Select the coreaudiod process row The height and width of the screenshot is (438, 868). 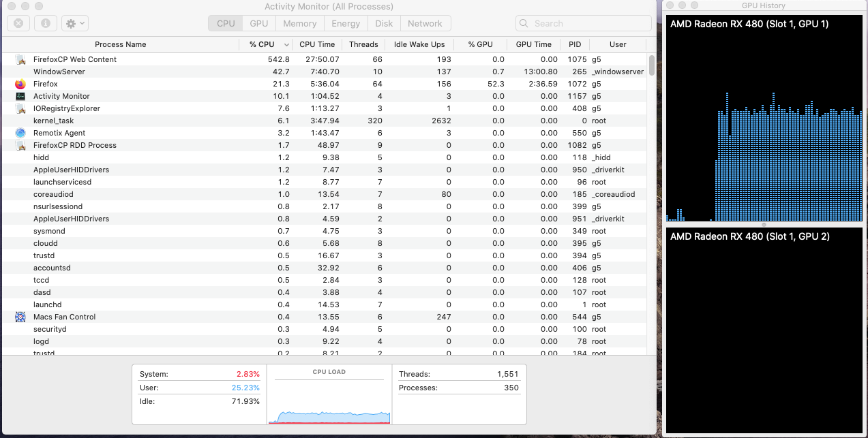click(x=325, y=194)
